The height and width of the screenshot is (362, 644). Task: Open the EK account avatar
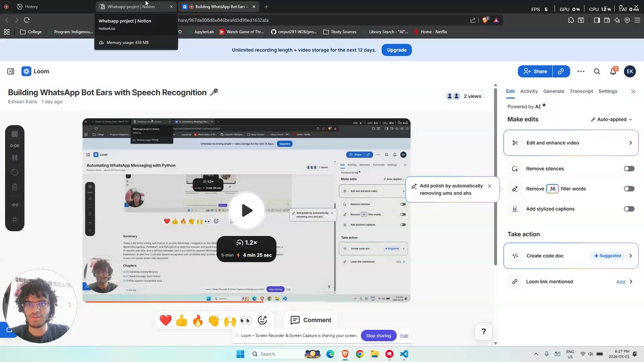pos(630,71)
